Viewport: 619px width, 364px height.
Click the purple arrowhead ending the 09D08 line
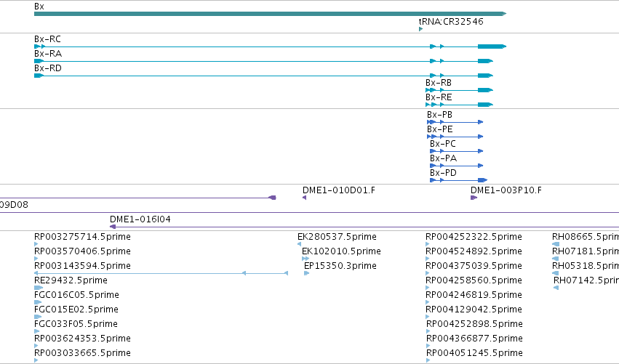[272, 198]
